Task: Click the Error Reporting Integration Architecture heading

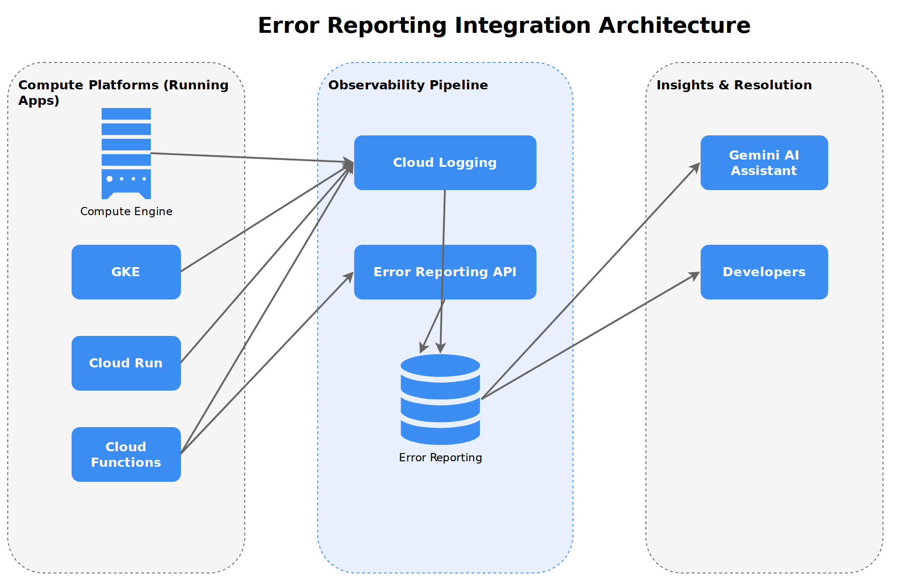Action: [504, 26]
